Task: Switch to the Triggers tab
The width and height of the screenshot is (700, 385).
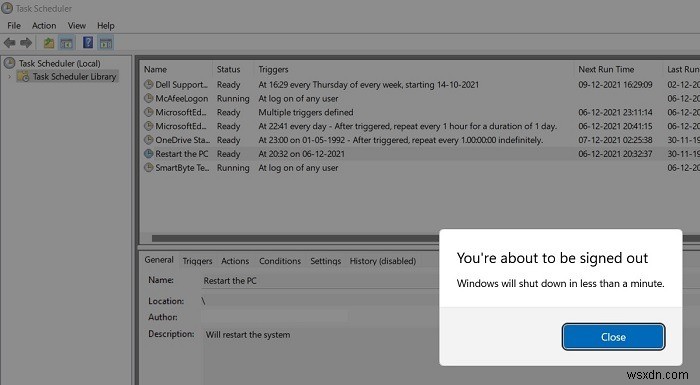Action: [x=197, y=261]
